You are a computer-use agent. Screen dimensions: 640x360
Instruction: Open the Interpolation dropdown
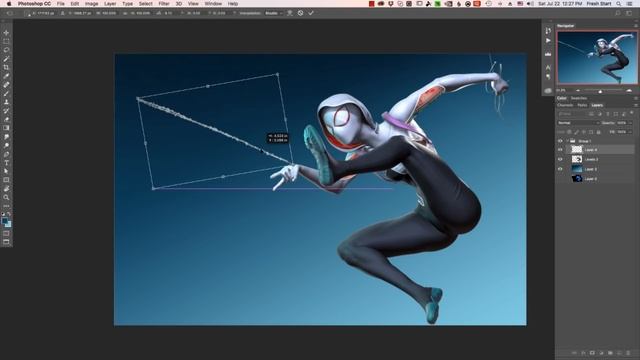(x=274, y=13)
